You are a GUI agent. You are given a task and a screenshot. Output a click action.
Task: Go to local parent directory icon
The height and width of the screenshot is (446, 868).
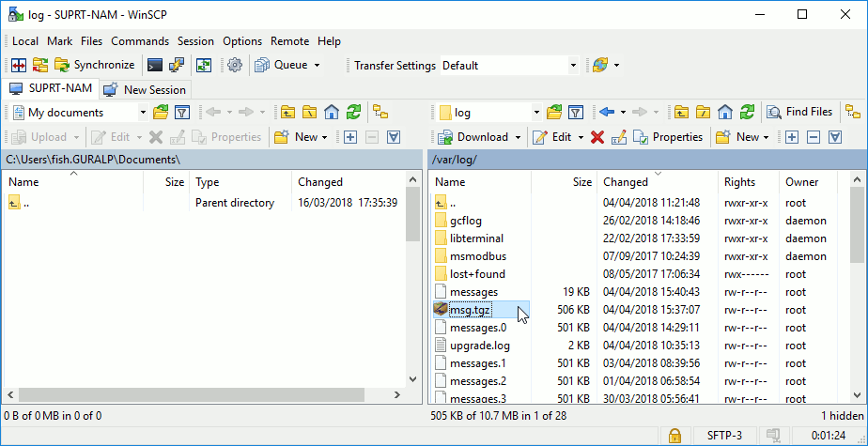pos(287,113)
